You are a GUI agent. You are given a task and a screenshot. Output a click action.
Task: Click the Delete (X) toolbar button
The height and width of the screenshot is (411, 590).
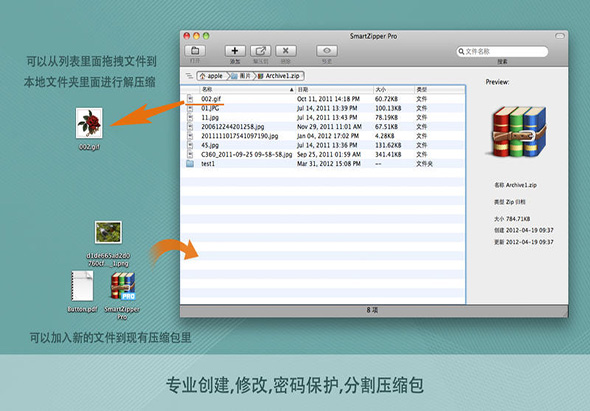pos(286,50)
